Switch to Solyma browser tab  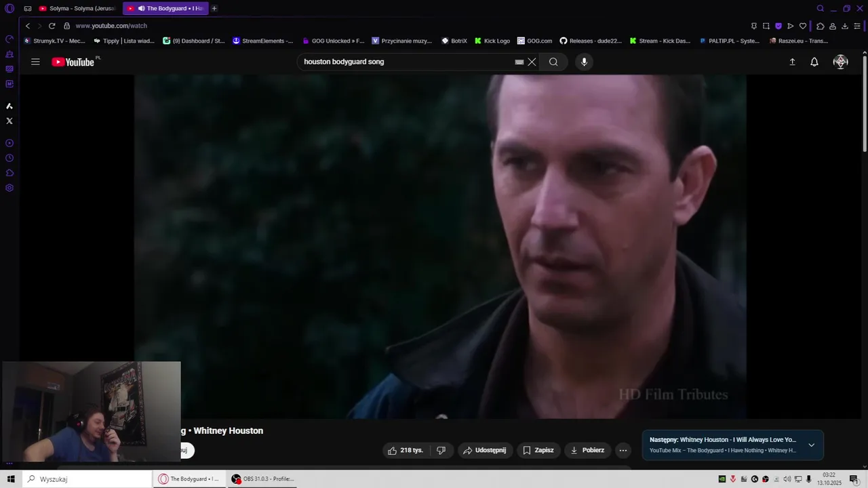(x=77, y=8)
